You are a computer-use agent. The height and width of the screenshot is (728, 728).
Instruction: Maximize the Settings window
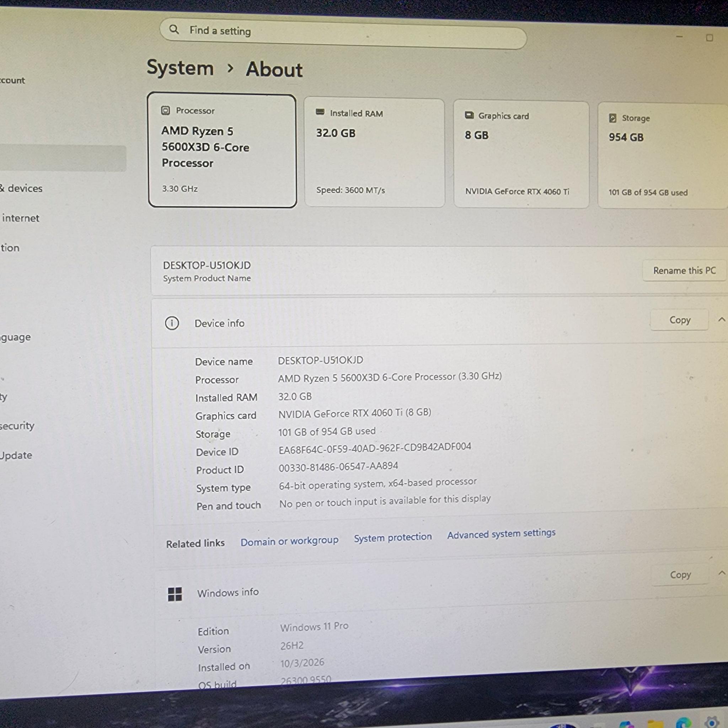click(710, 38)
